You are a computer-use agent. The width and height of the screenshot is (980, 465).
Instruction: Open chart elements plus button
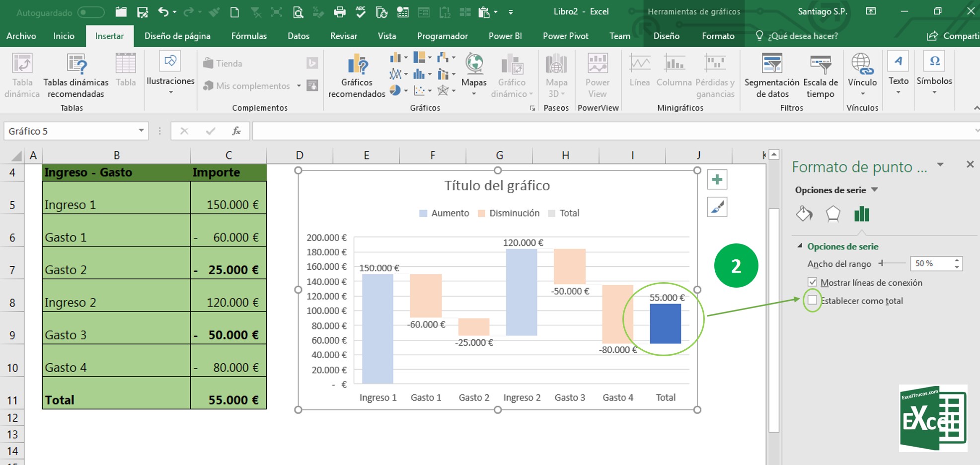pos(717,180)
